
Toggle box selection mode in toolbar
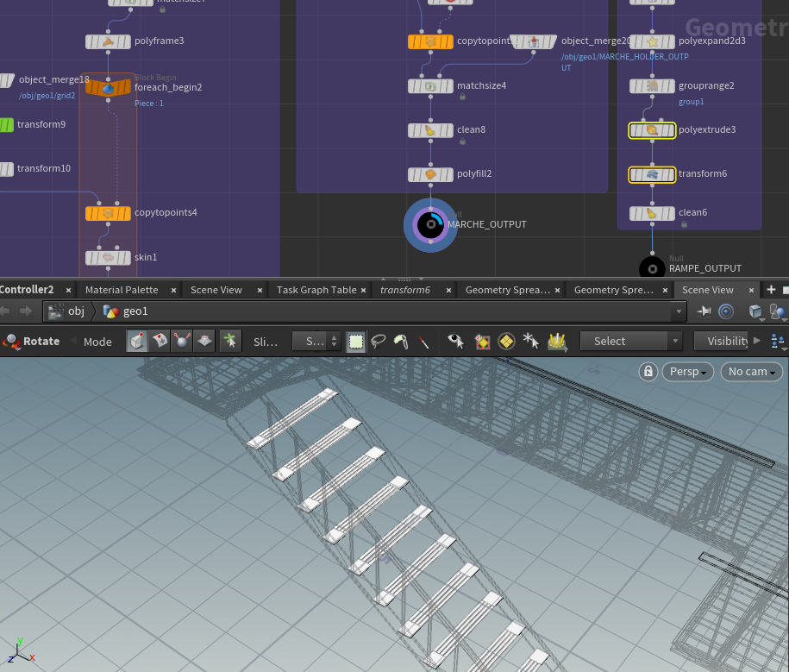[x=356, y=342]
